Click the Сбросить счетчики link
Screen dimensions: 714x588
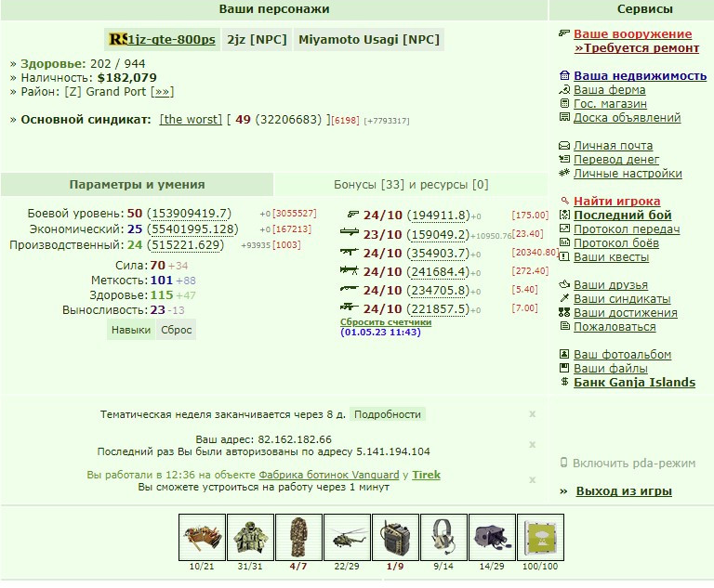386,321
